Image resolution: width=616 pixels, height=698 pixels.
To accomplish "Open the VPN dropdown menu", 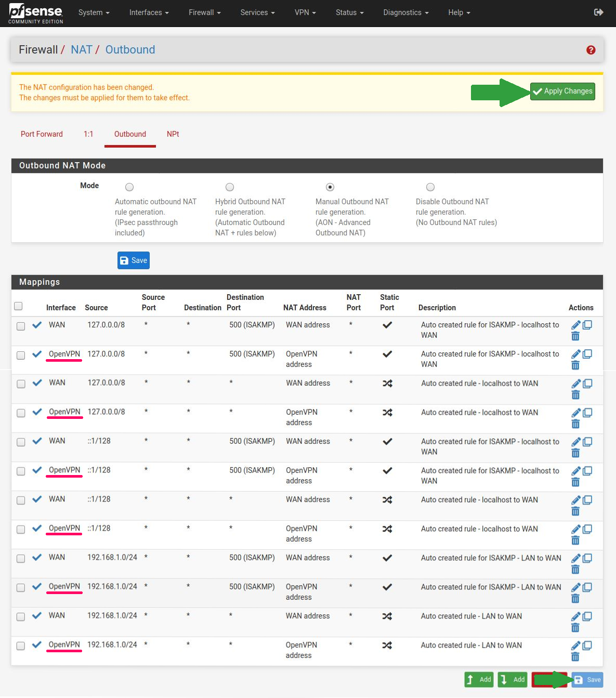I will tap(305, 12).
